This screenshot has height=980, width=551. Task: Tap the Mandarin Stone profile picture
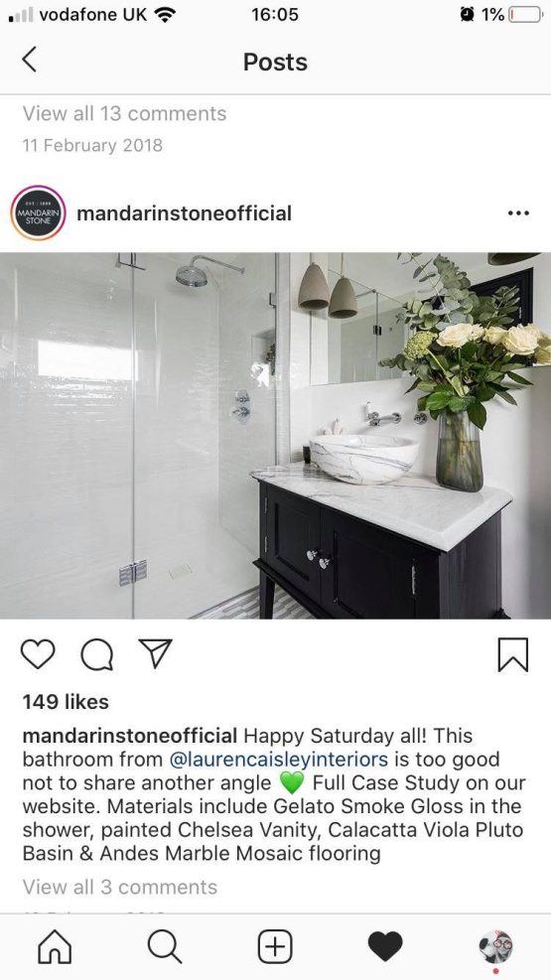point(38,213)
